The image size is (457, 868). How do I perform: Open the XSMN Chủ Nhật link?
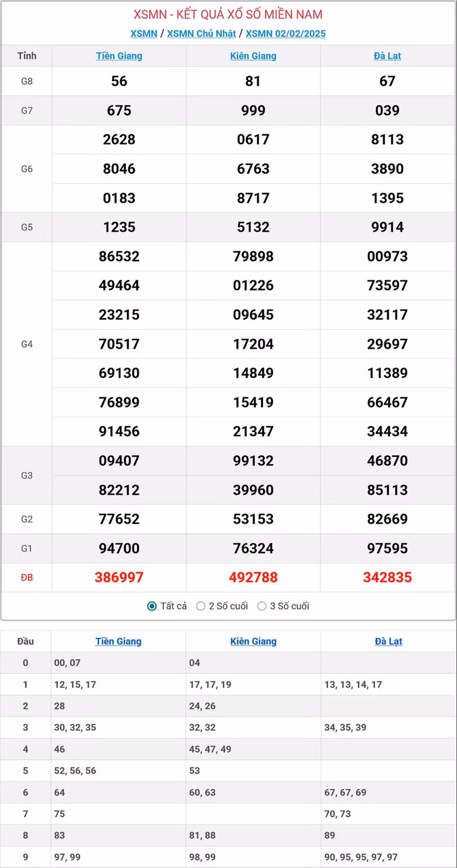(201, 33)
